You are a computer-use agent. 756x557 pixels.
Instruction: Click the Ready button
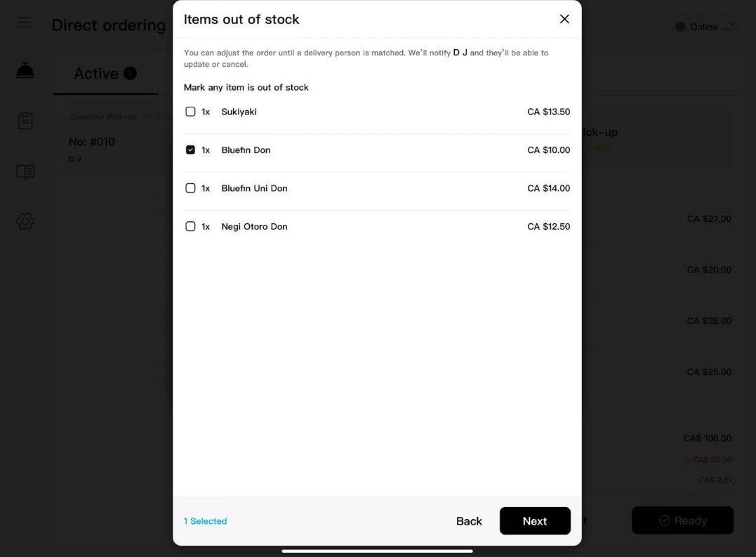(683, 520)
